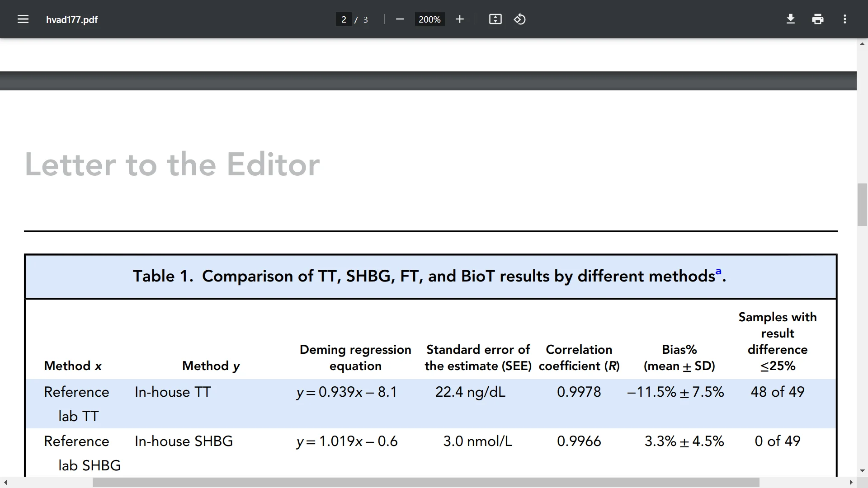The height and width of the screenshot is (488, 868).
Task: Select 'In-house TT' cell
Action: [173, 392]
